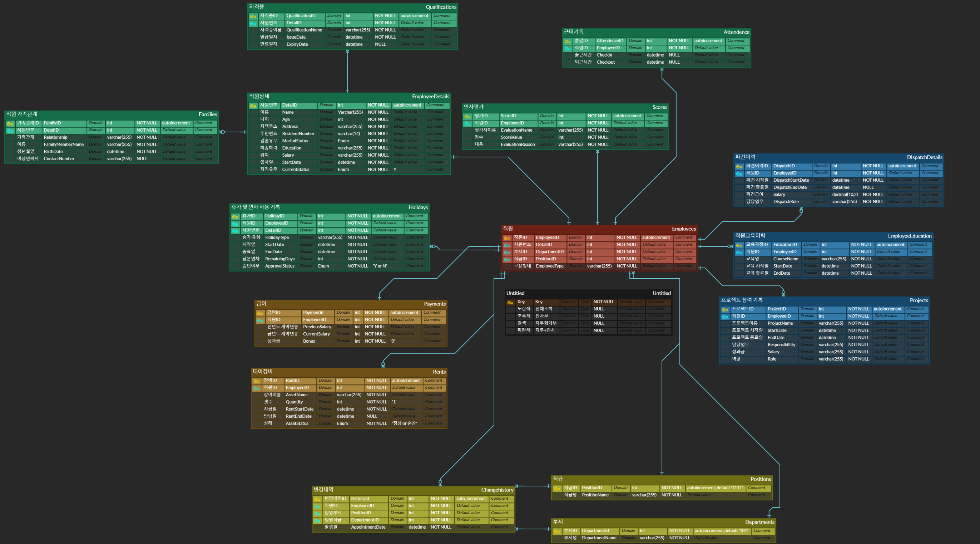Click the CourseName field in EmployeeEducation
The width and height of the screenshot is (980, 544).
[x=786, y=259]
